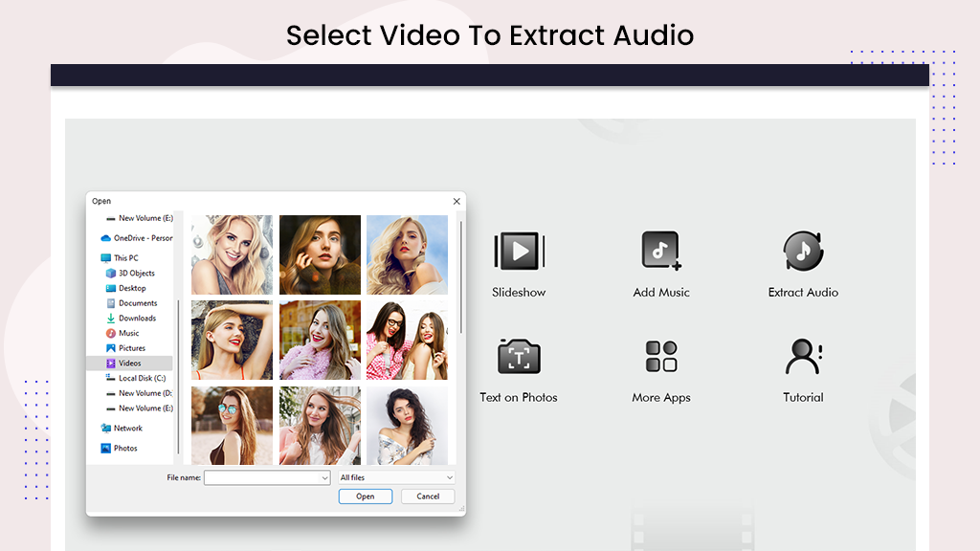Viewport: 980px width, 551px height.
Task: Click the Documents folder icon
Action: 111,303
